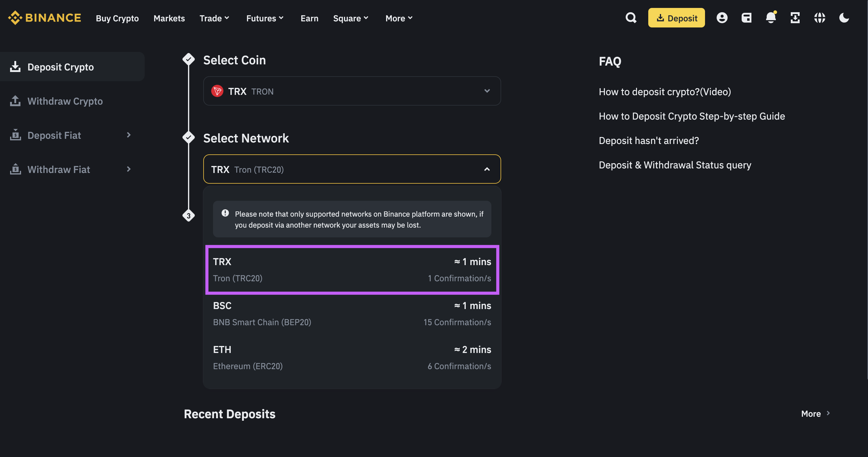Image resolution: width=868 pixels, height=457 pixels.
Task: Click the "Recent Deposits" heading
Action: click(x=230, y=414)
